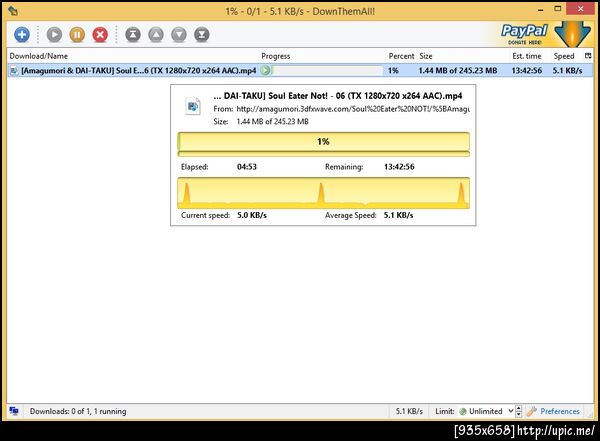Click the Average Speed 5.1 KB/s value
The image size is (600, 441).
398,215
